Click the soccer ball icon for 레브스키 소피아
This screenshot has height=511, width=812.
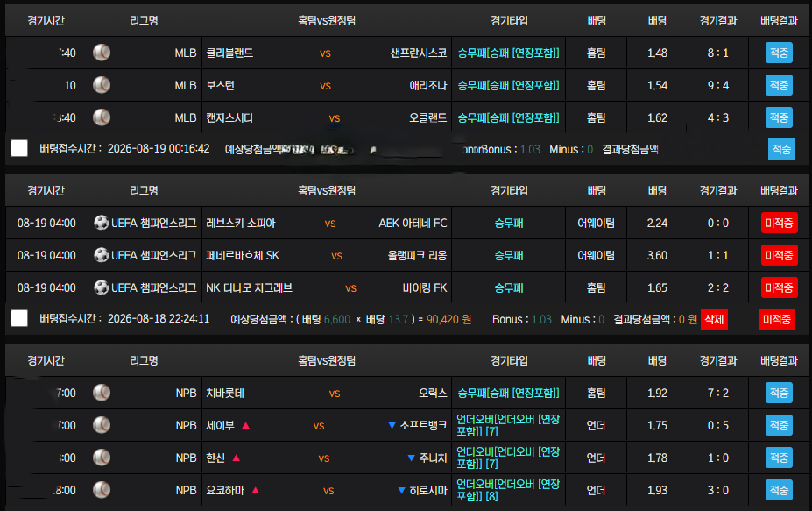[102, 223]
